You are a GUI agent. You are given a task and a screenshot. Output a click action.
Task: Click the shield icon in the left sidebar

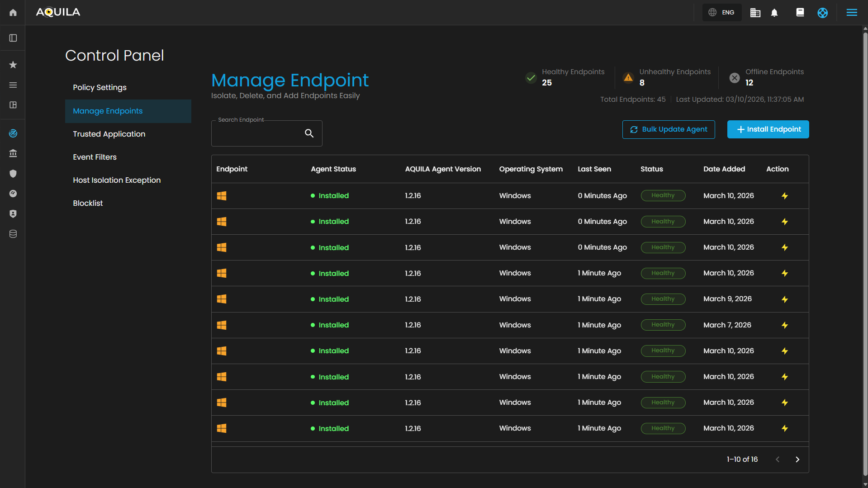(x=13, y=174)
